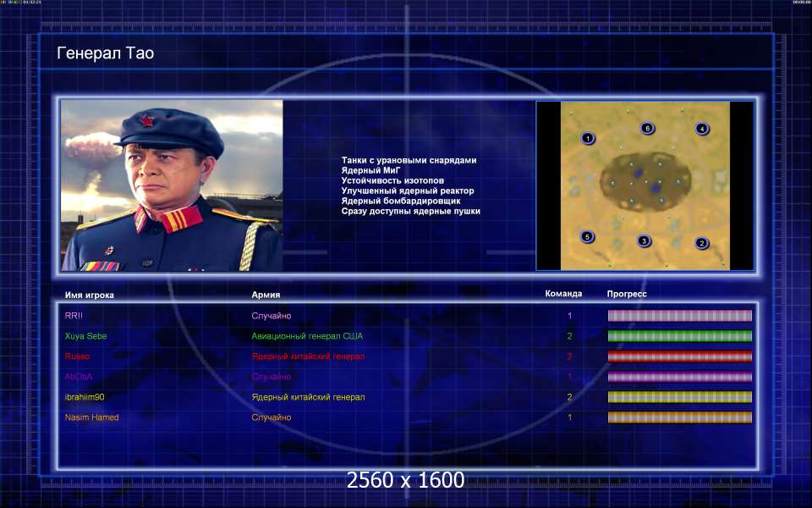Click start position marker 3 on the minimap
Image resolution: width=812 pixels, height=508 pixels.
[x=644, y=241]
